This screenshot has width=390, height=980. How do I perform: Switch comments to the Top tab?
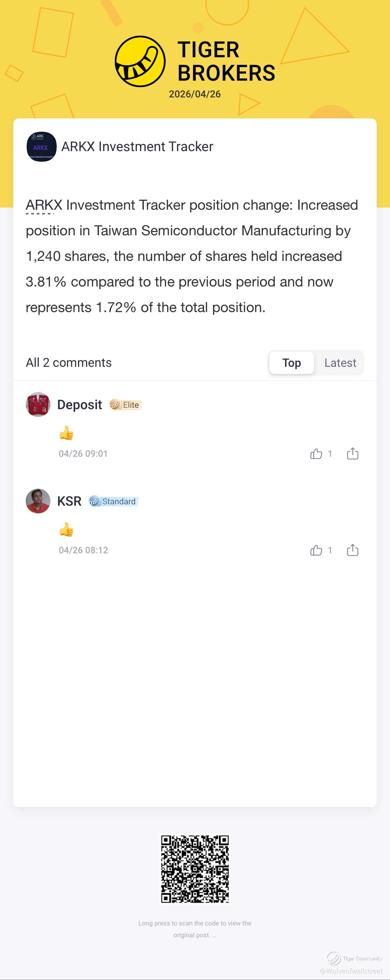(291, 362)
